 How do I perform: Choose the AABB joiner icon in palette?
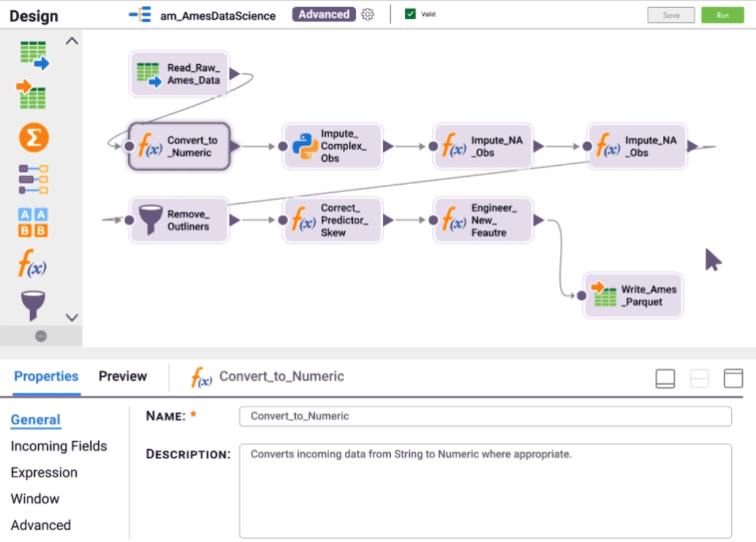(x=33, y=222)
